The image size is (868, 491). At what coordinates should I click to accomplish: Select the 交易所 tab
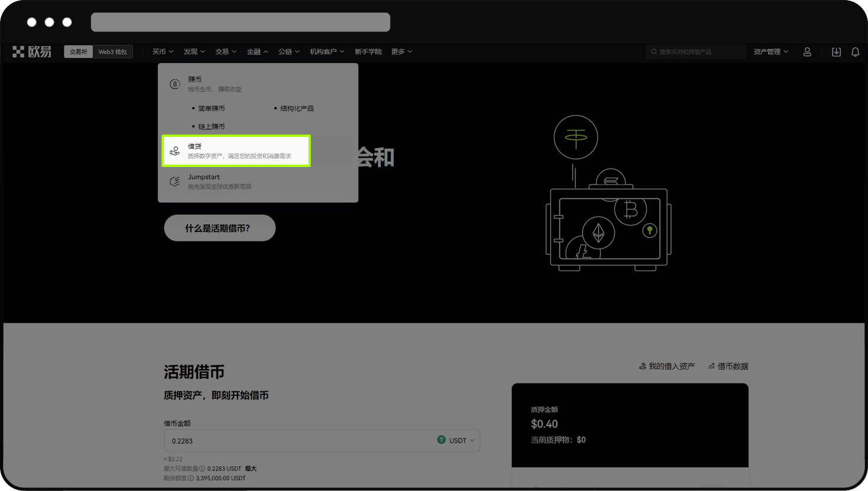78,51
